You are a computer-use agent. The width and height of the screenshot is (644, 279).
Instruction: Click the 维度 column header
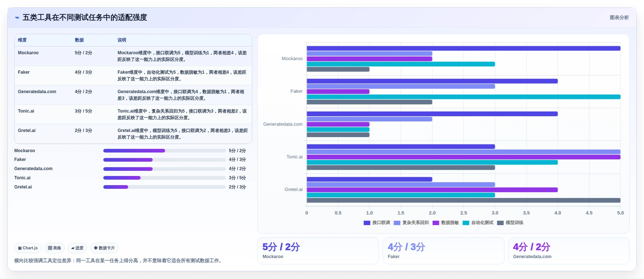22,40
